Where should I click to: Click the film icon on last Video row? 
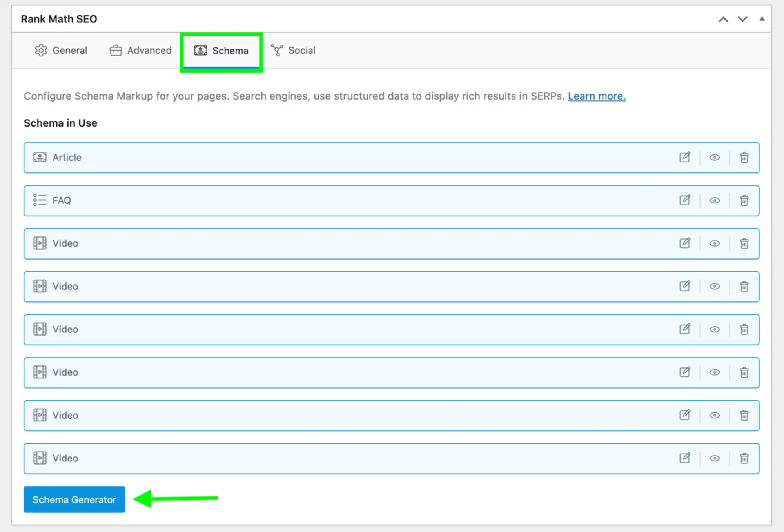[40, 458]
